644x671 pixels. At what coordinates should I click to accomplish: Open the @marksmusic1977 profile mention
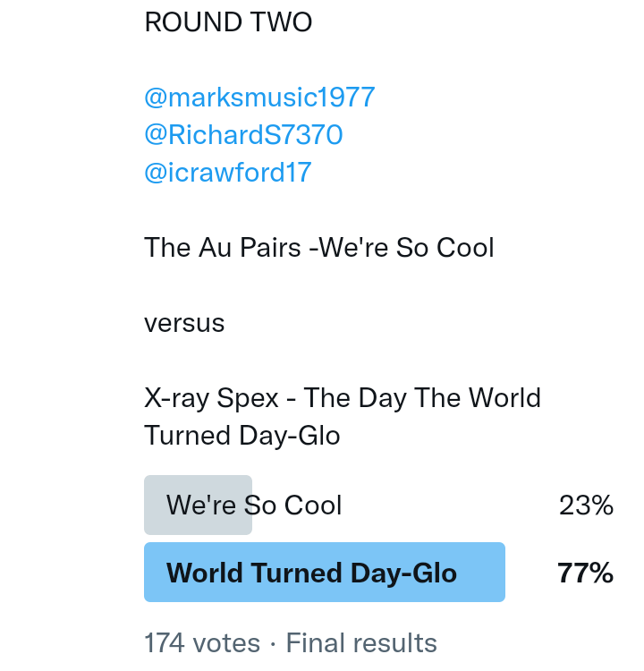pos(259,98)
